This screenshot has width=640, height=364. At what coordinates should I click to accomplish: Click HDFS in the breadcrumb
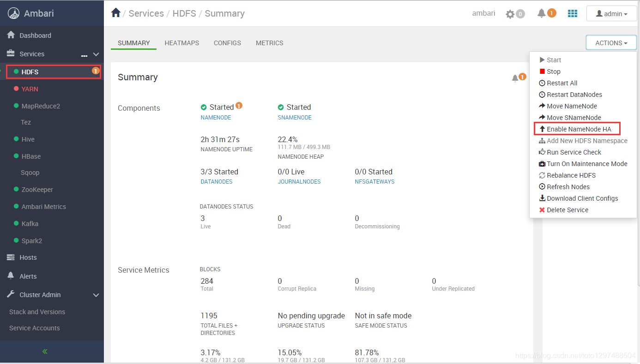click(x=184, y=13)
